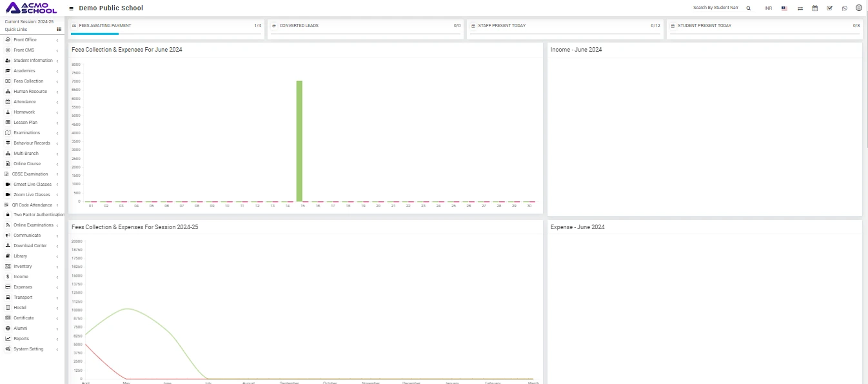Expand the Fees Collection menu
The width and height of the screenshot is (868, 384).
[x=28, y=81]
